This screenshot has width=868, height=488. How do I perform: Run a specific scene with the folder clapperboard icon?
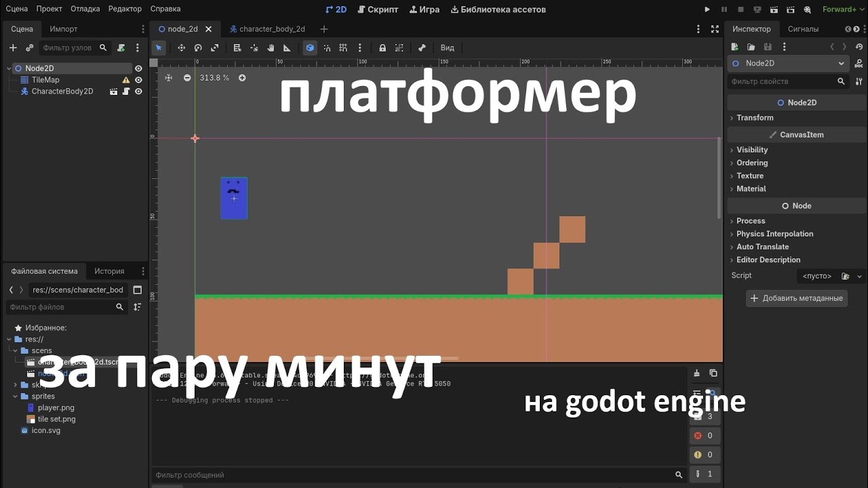pyautogui.click(x=790, y=9)
